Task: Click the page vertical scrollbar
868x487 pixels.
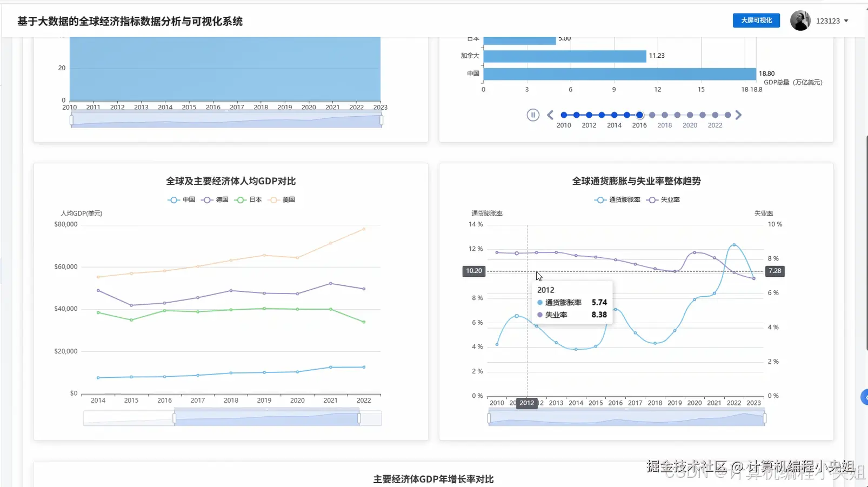Action: [x=866, y=243]
